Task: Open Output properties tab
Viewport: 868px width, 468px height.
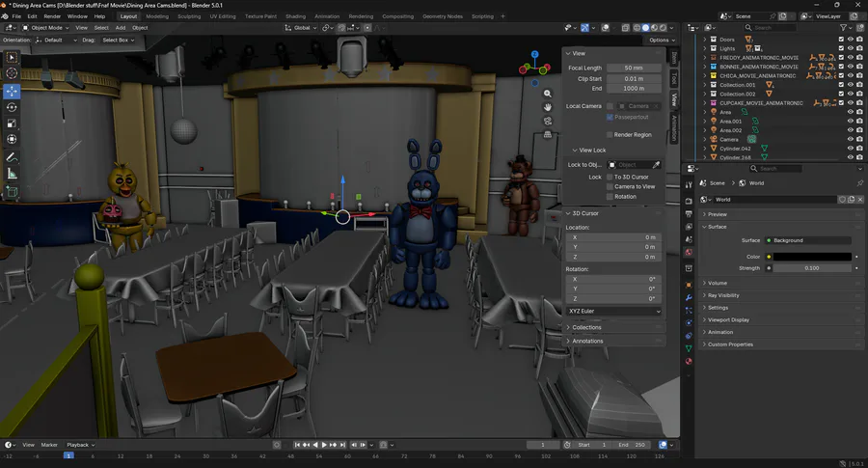Action: click(x=689, y=213)
